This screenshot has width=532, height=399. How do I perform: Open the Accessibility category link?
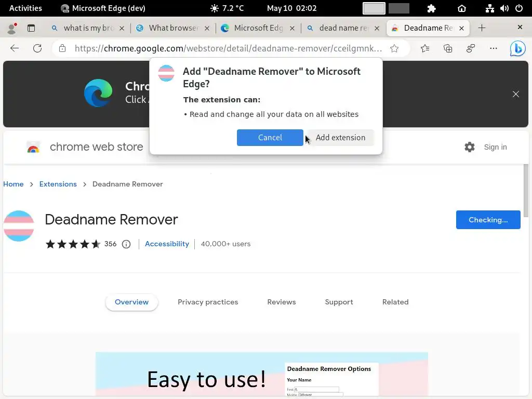(167, 244)
